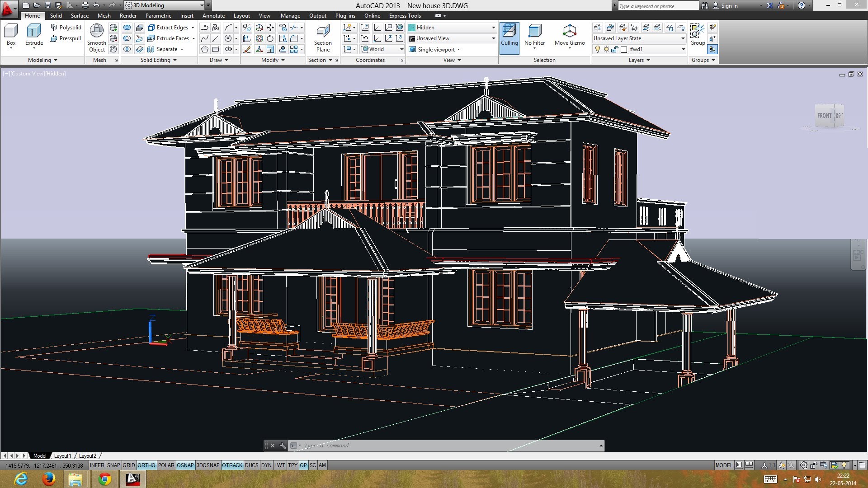868x488 pixels.
Task: Expand the Hidden visual style dropdown
Action: pyautogui.click(x=492, y=28)
